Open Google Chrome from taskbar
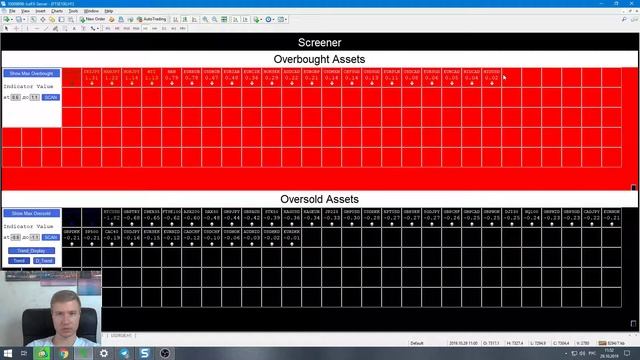This screenshot has width=640, height=360. click(x=64, y=353)
